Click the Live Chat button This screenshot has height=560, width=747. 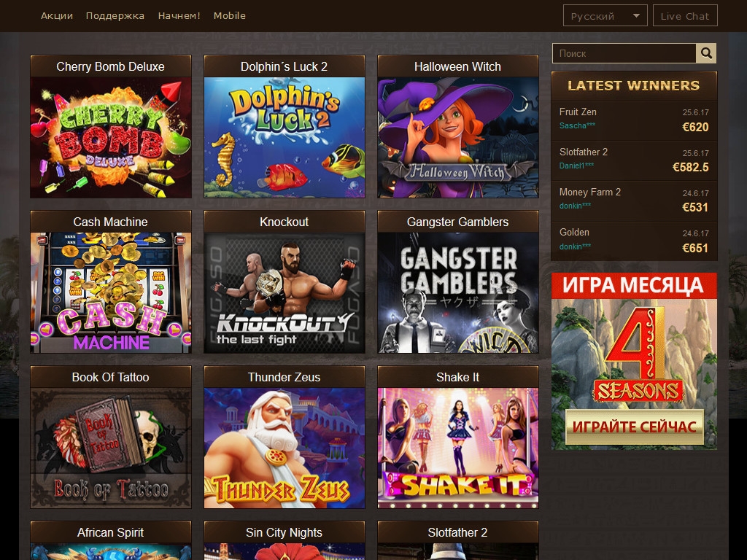684,16
